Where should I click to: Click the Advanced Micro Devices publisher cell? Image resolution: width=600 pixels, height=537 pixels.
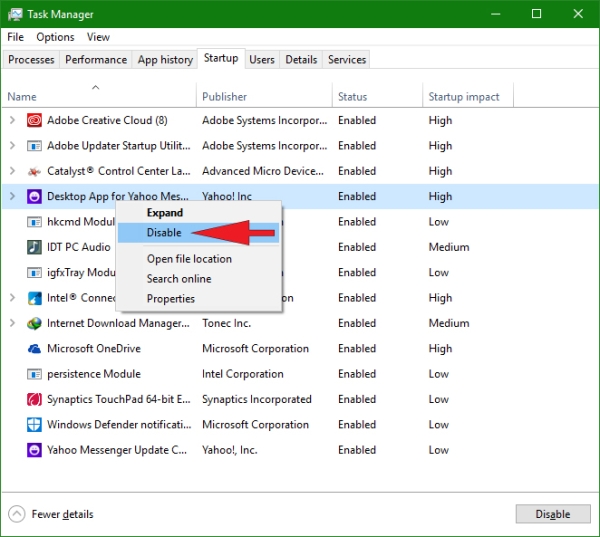click(263, 171)
